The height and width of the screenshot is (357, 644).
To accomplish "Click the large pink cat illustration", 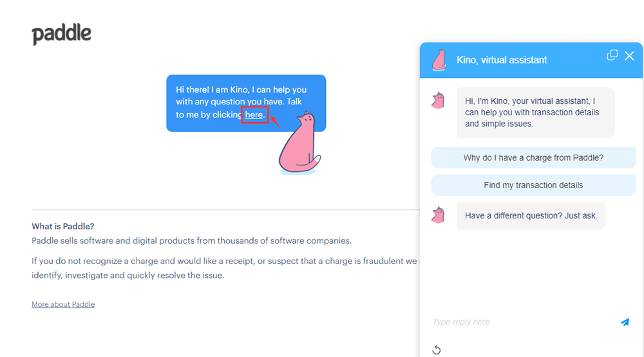I will pos(299,146).
